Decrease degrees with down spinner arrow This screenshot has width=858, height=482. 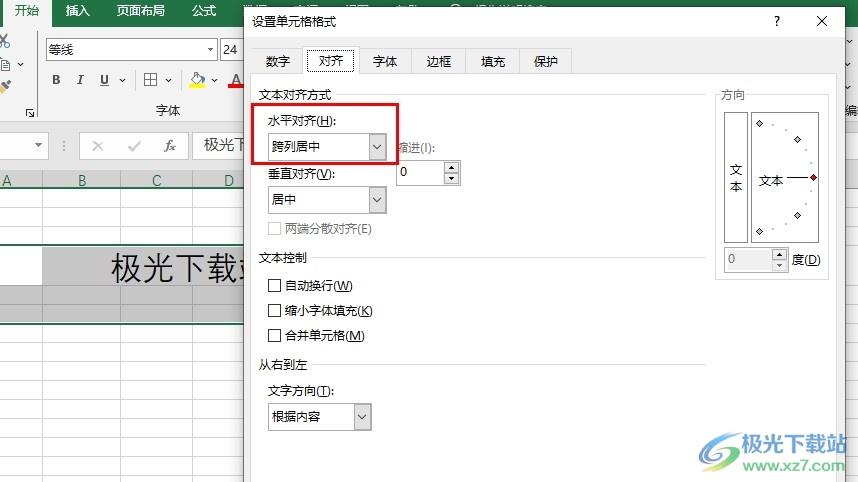point(779,265)
